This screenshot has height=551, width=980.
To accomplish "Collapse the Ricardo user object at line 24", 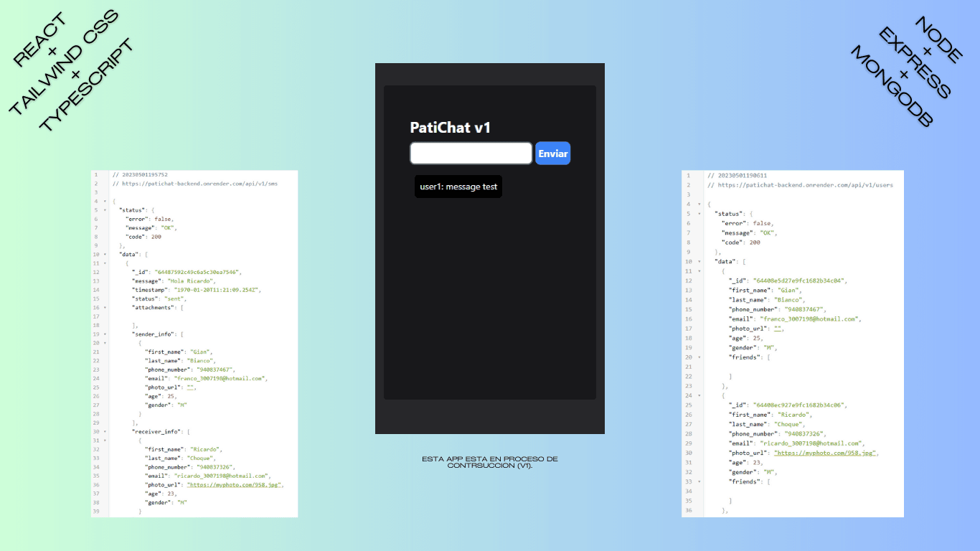I will click(x=699, y=395).
